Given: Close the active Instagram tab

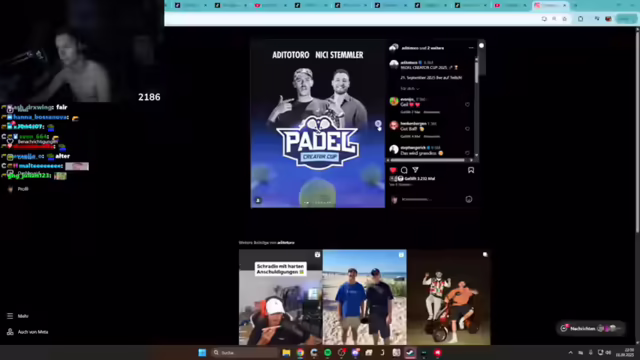Looking at the screenshot, I should [x=564, y=5].
